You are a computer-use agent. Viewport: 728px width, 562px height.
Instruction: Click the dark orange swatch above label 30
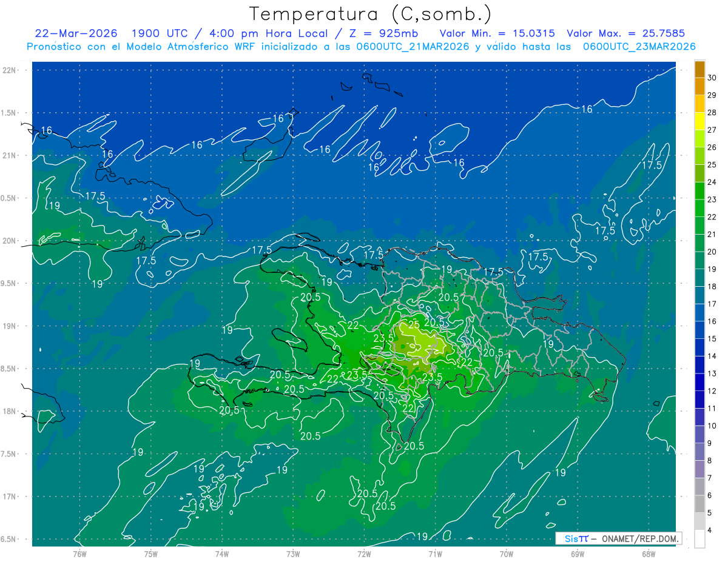pyautogui.click(x=699, y=69)
